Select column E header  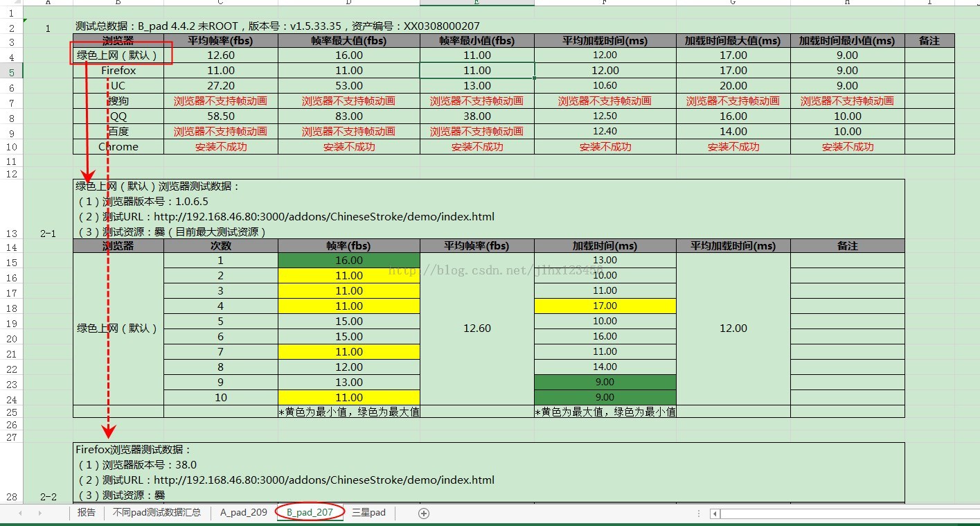click(476, 2)
